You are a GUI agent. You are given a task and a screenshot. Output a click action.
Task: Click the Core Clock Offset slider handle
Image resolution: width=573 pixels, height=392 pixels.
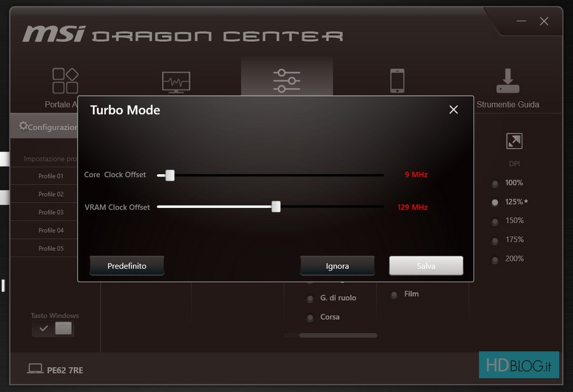170,175
